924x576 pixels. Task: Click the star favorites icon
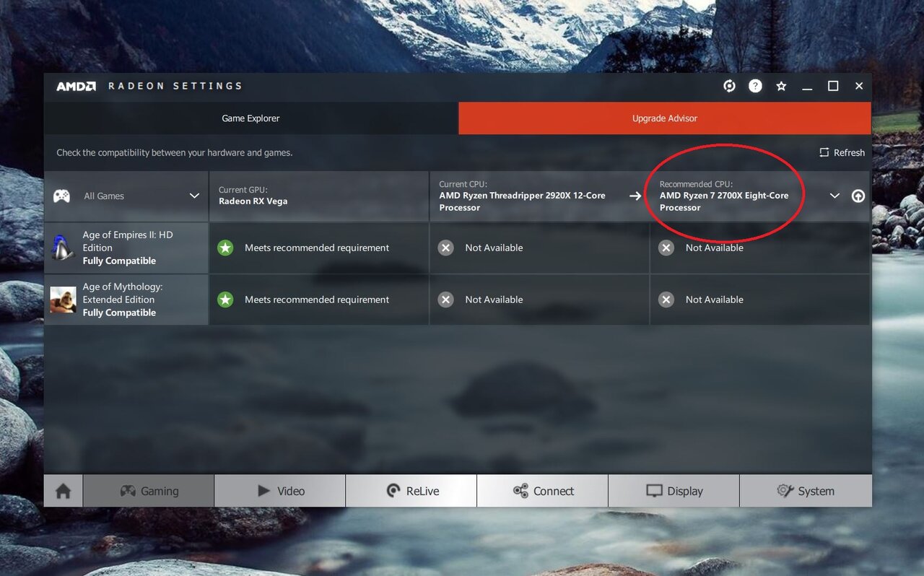pos(781,86)
